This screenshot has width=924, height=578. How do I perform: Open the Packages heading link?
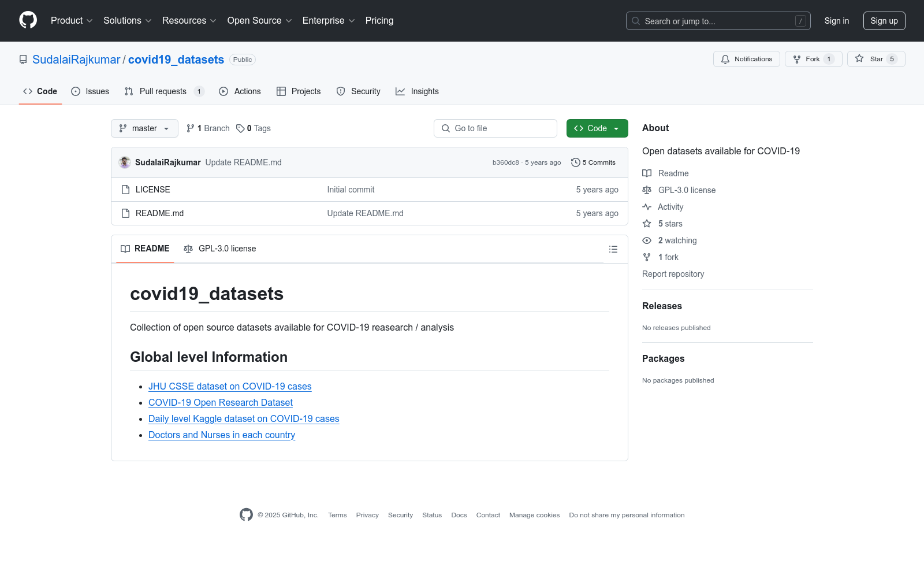coord(663,359)
